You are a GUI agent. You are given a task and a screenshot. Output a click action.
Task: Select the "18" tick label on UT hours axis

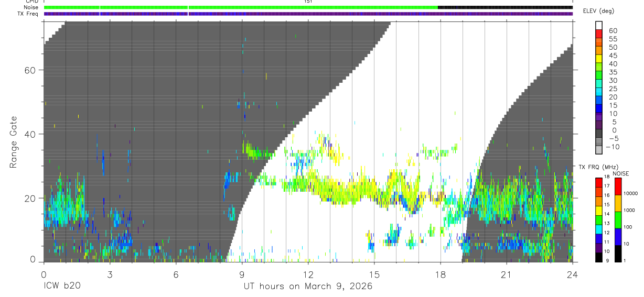pyautogui.click(x=441, y=274)
